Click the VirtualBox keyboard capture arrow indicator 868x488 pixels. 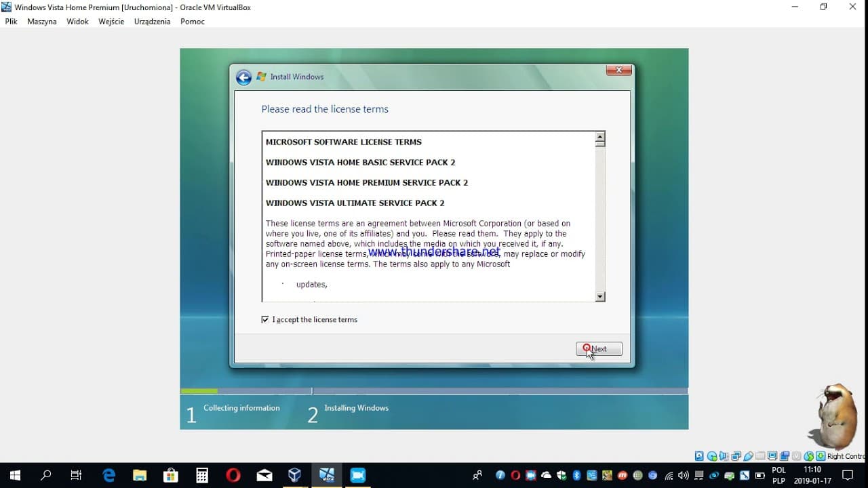tap(821, 456)
